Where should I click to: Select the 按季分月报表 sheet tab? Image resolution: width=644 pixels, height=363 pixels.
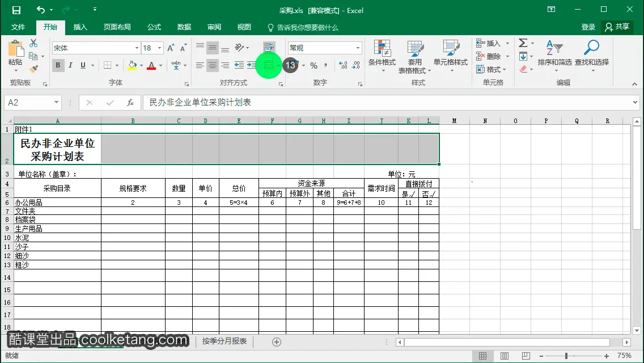pyautogui.click(x=224, y=341)
